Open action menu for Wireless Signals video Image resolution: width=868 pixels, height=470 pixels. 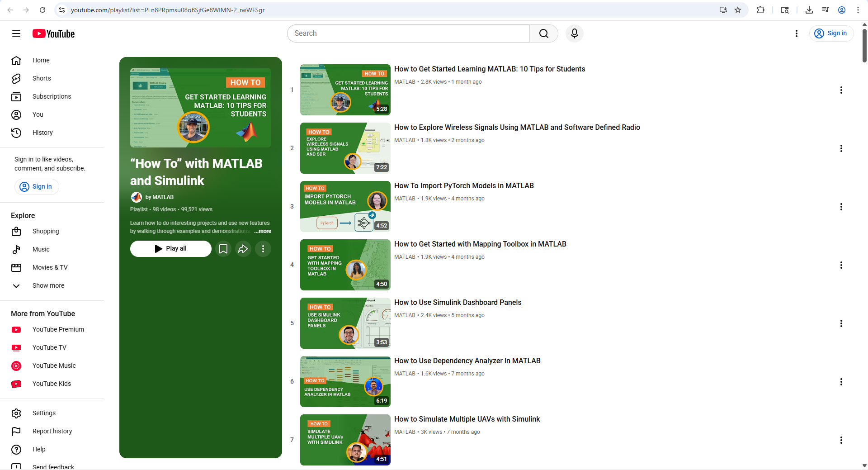pyautogui.click(x=841, y=148)
